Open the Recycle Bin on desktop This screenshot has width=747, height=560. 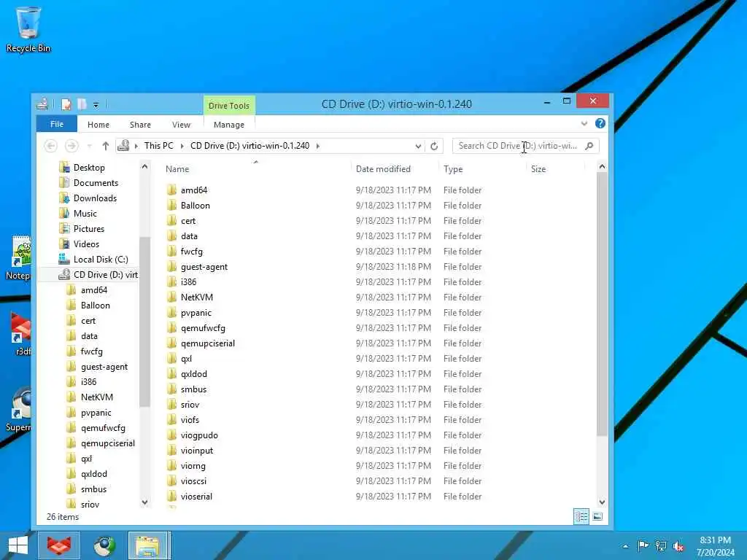point(28,29)
